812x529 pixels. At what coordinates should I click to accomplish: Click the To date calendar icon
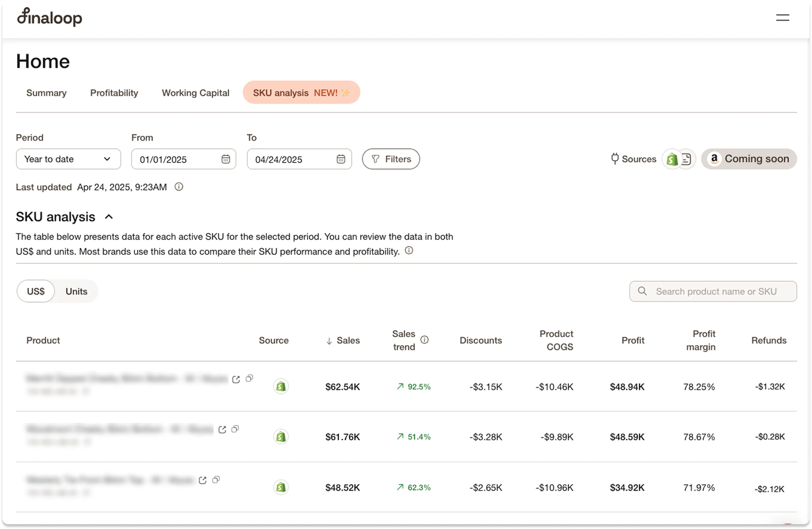click(341, 159)
